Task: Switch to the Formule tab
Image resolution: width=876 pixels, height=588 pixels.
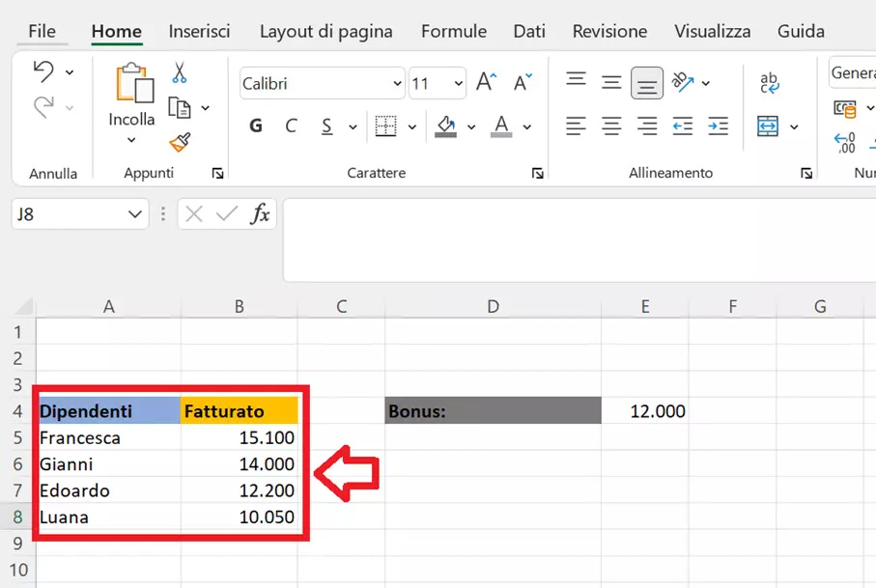Action: tap(454, 31)
